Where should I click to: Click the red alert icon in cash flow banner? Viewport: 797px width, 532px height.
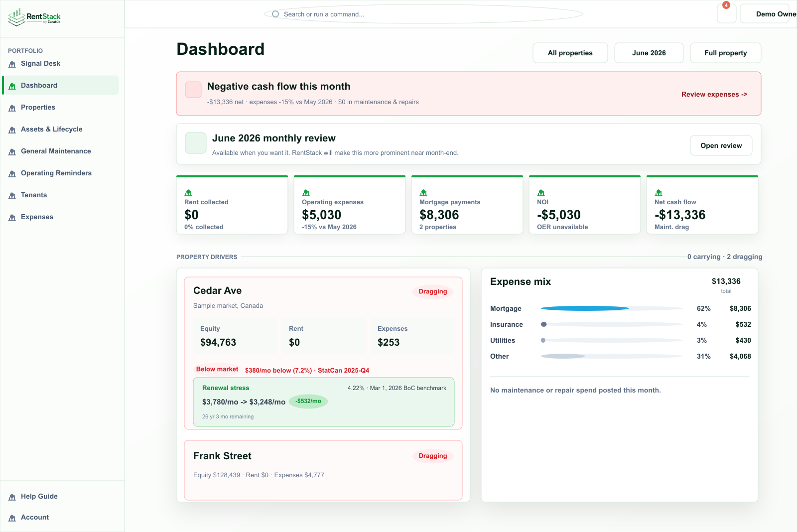coord(193,90)
